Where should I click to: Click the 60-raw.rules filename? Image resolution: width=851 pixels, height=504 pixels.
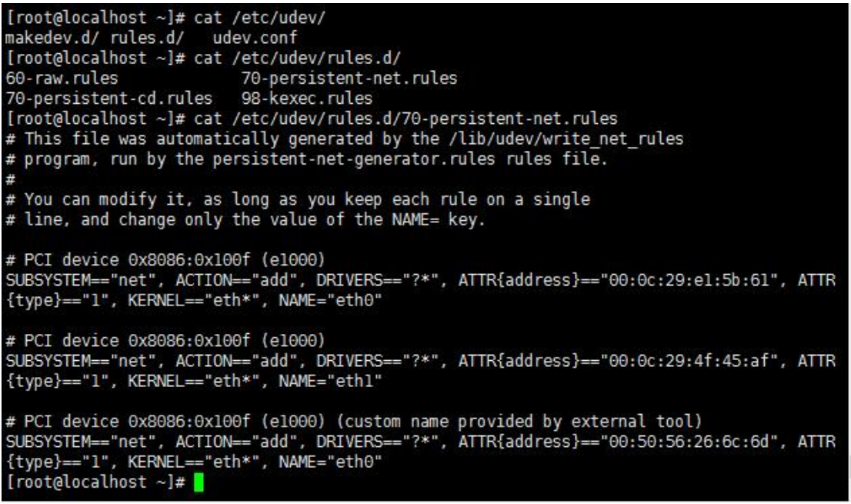point(61,78)
